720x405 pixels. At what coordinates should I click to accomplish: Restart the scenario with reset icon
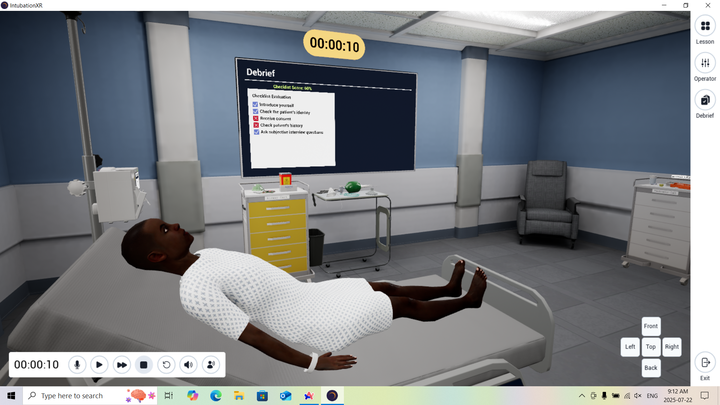[x=166, y=365]
